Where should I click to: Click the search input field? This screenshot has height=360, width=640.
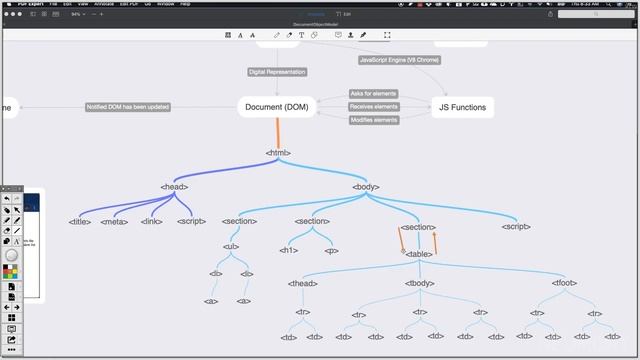coord(596,14)
